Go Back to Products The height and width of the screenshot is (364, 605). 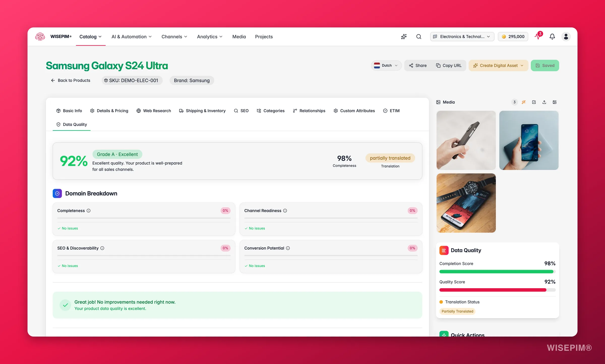point(71,80)
